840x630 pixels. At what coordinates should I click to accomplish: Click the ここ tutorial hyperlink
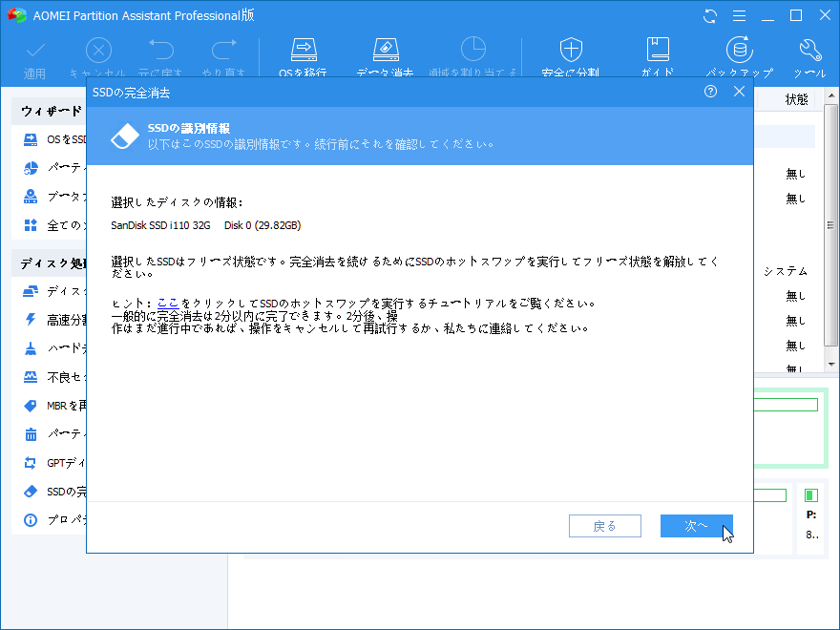point(168,304)
